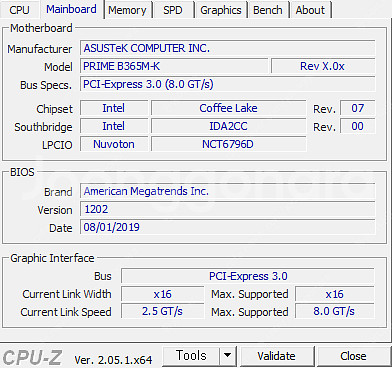Click the Close button
Screen dimensions: 392x368
353,356
